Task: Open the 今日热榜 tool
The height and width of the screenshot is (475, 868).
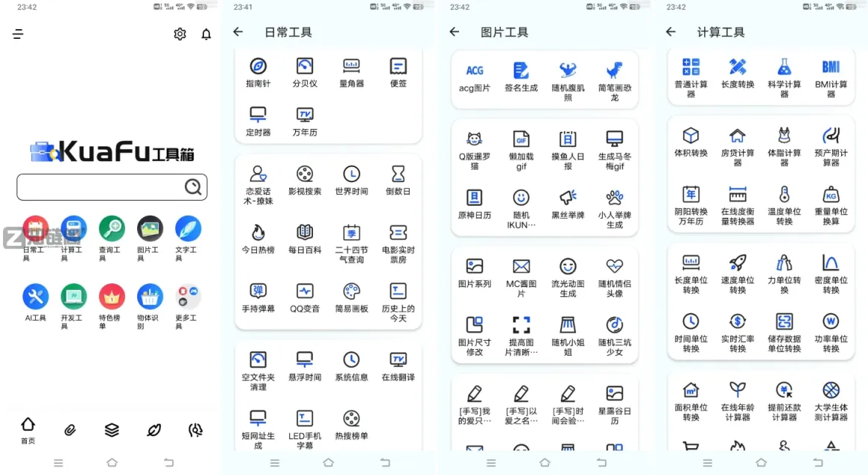Action: click(x=258, y=239)
